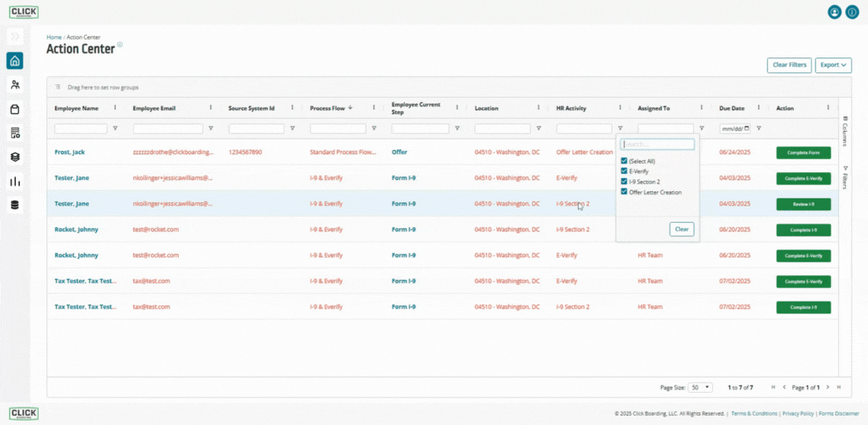Open Source System Id column menu dots
The height and width of the screenshot is (425, 868).
(292, 108)
